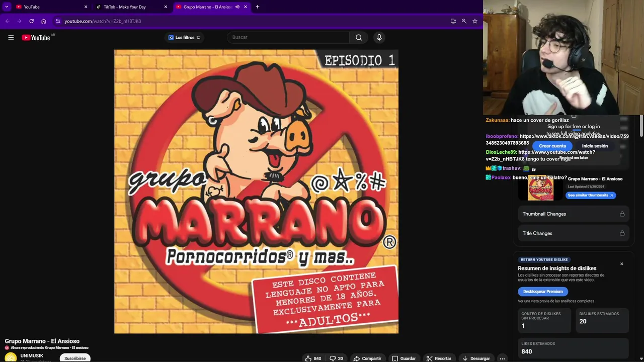
Task: Click the video title Grupo Marrano - El Ansioso
Action: pos(42,341)
